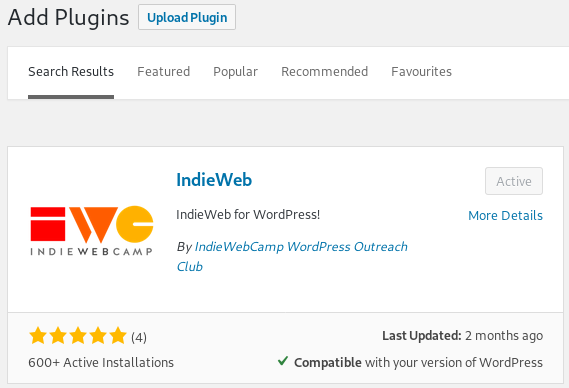Click the 600+ Active Installations text

pos(101,363)
